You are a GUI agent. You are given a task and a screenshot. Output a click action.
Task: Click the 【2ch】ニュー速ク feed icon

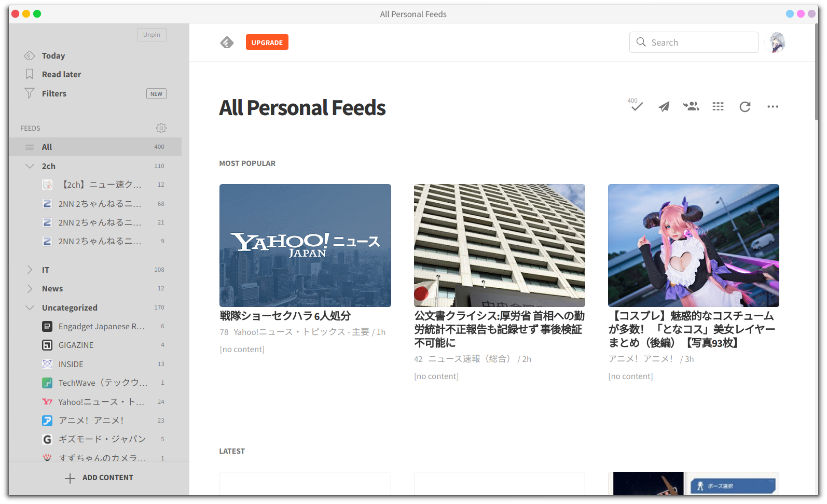pos(47,185)
